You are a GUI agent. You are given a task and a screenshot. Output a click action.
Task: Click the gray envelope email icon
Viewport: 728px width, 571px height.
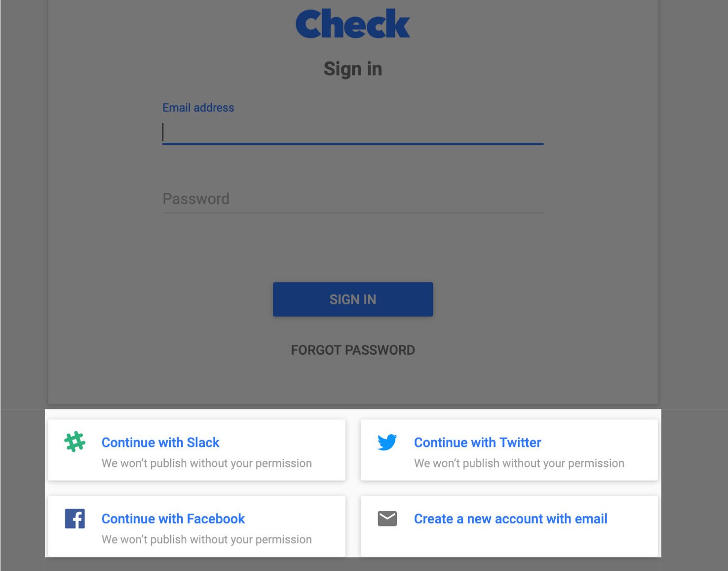click(x=387, y=519)
